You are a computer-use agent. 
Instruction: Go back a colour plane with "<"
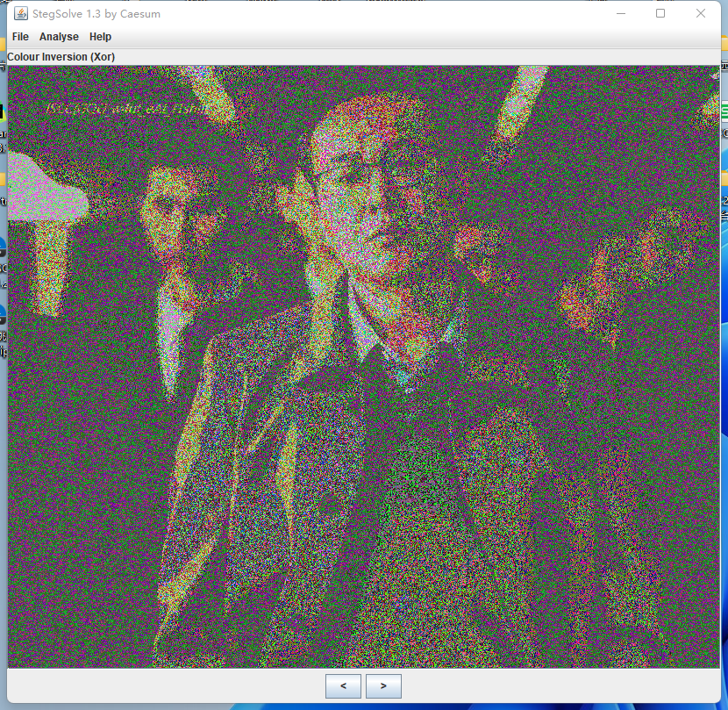pos(342,686)
